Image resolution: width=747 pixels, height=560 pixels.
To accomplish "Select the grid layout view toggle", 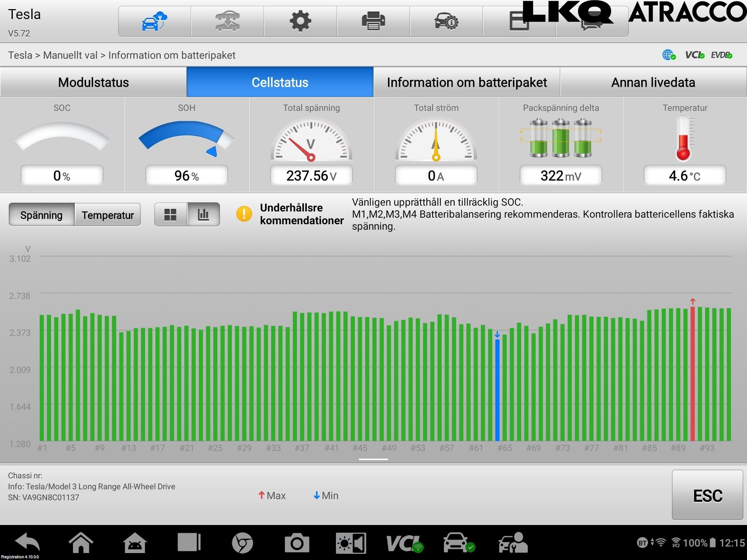I will click(x=170, y=215).
